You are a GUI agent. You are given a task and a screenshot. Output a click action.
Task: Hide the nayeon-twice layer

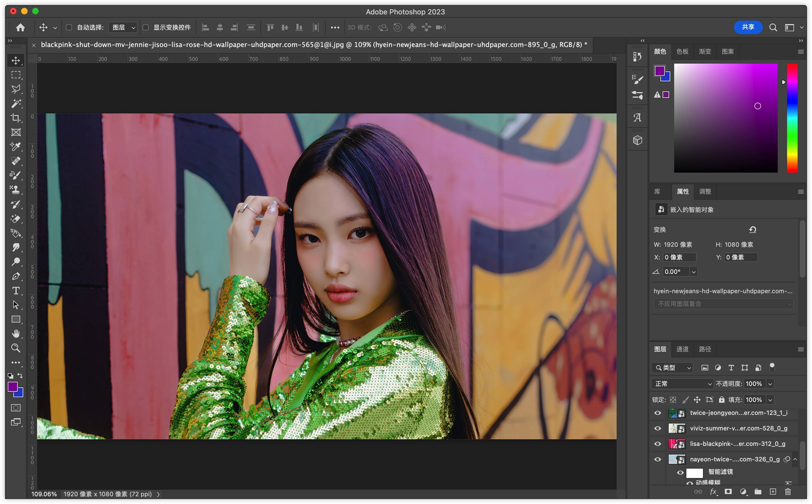coord(658,459)
